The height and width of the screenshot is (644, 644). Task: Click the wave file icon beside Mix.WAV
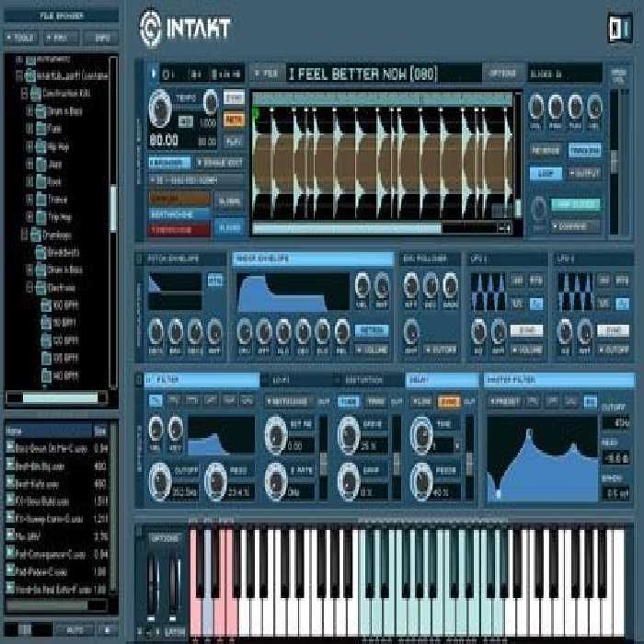pyautogui.click(x=10, y=535)
